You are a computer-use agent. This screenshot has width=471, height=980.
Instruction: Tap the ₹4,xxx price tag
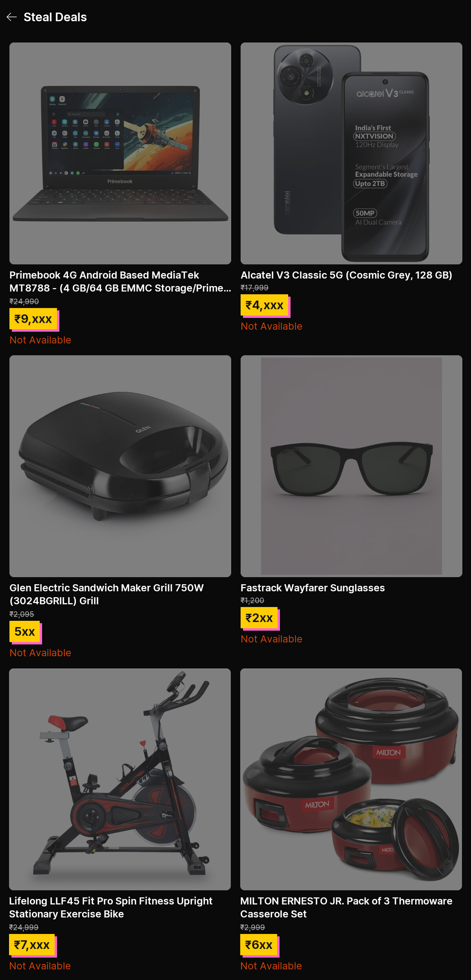265,305
